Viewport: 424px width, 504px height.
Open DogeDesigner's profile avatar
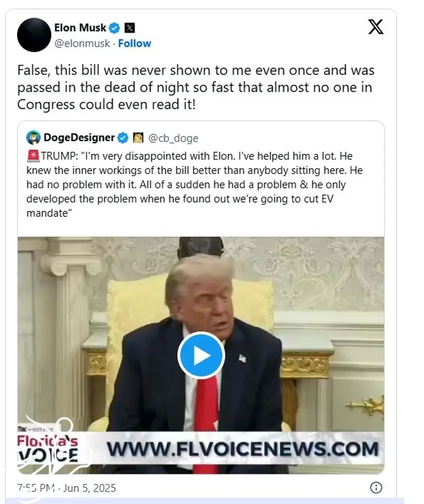coord(33,137)
